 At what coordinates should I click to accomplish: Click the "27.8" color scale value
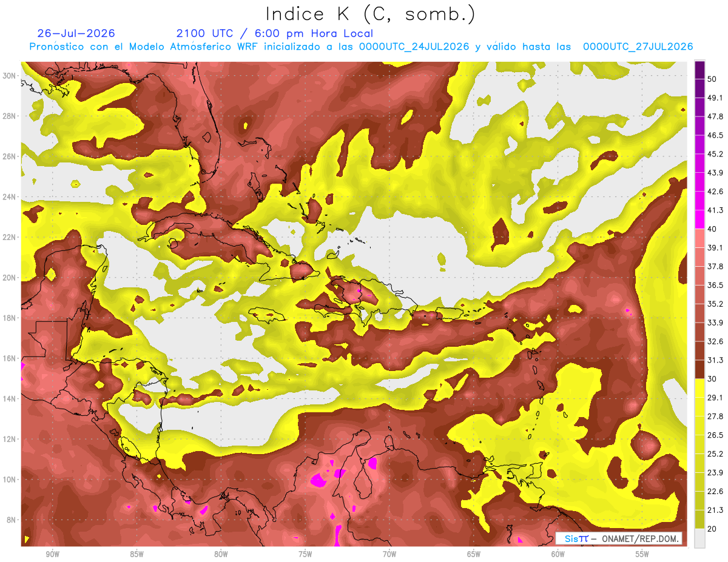point(715,416)
